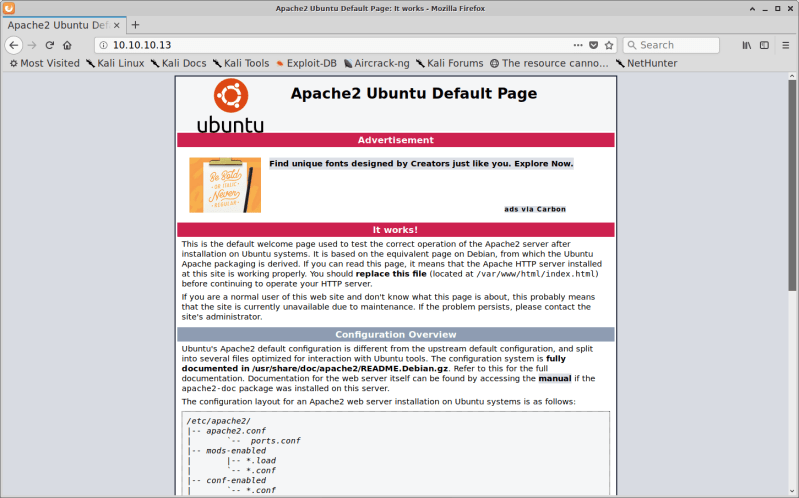Open NetHunter bookmark

[x=646, y=63]
